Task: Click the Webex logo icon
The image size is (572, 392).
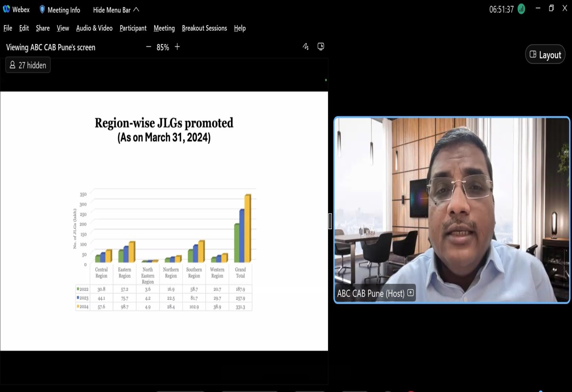Action: tap(6, 9)
